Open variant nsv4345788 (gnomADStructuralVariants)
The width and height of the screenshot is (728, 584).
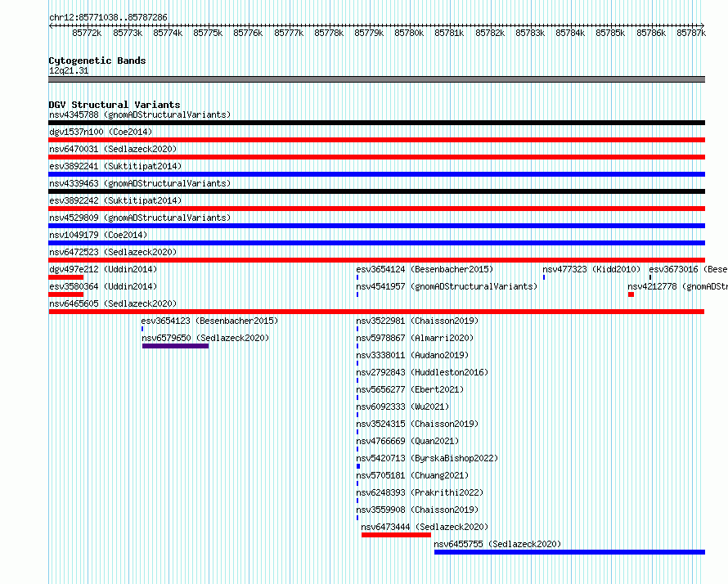pyautogui.click(x=140, y=115)
